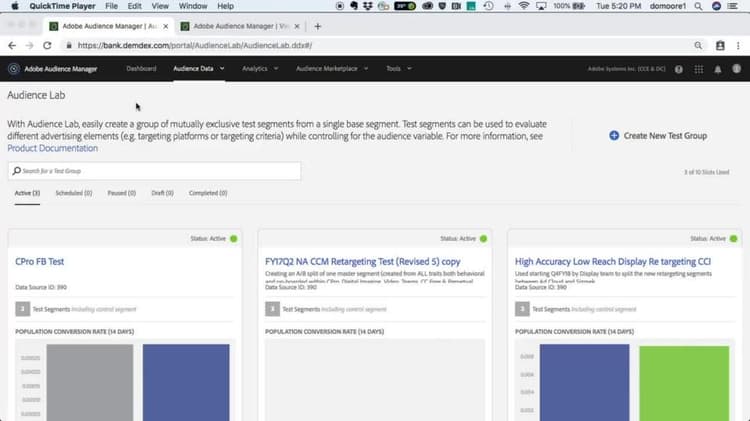The height and width of the screenshot is (421, 750).
Task: Open macOS Spotlight search icon
Action: pyautogui.click(x=698, y=6)
